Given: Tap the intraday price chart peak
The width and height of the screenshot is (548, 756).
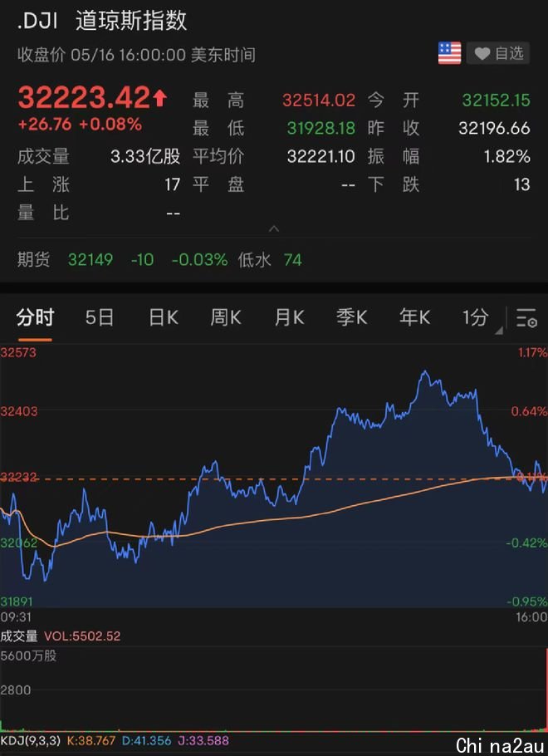Looking at the screenshot, I should 424,371.
